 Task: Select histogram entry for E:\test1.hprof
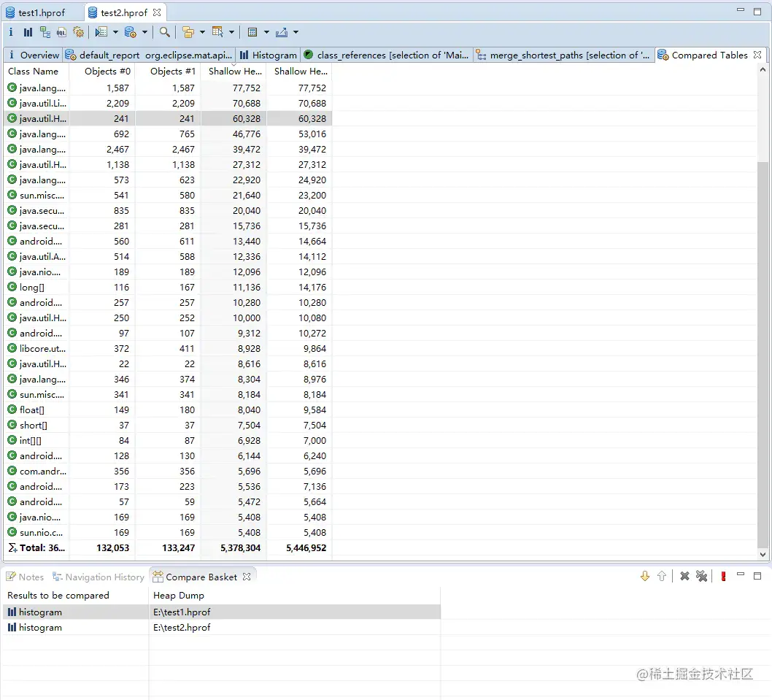coord(222,612)
